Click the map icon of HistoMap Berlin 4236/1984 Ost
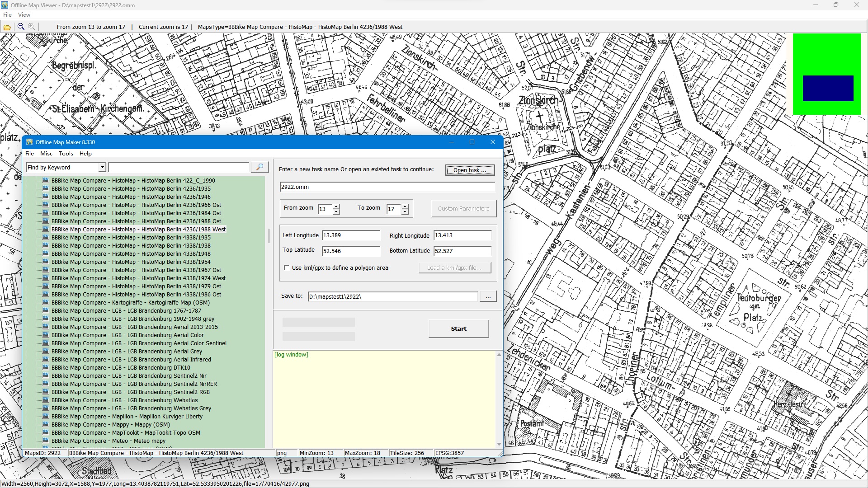This screenshot has height=488, width=868. pos(46,213)
